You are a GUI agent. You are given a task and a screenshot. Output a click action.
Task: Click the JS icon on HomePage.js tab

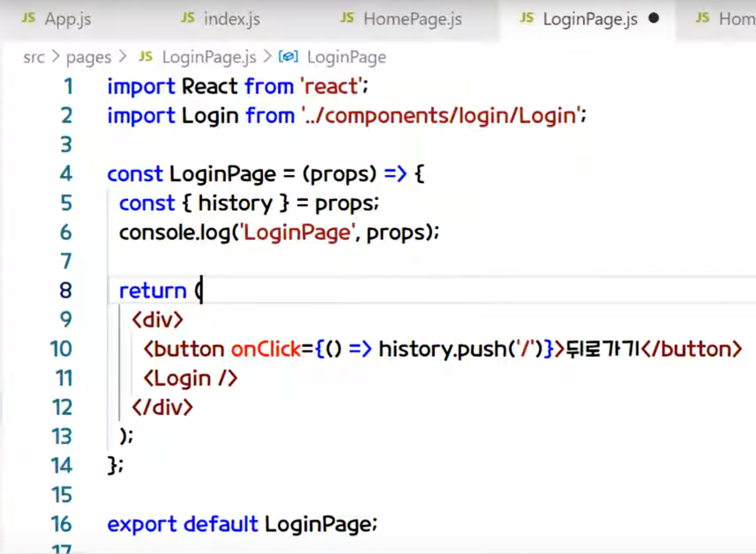[347, 18]
